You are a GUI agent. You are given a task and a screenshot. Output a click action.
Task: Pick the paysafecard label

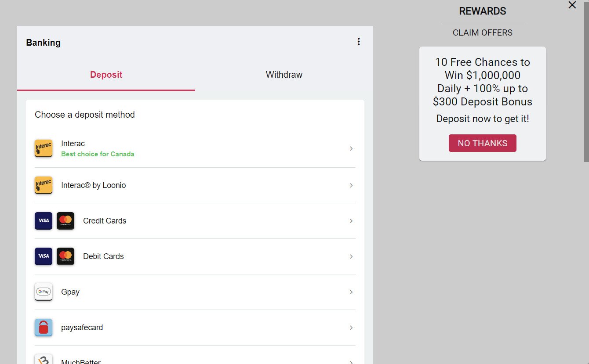click(82, 328)
